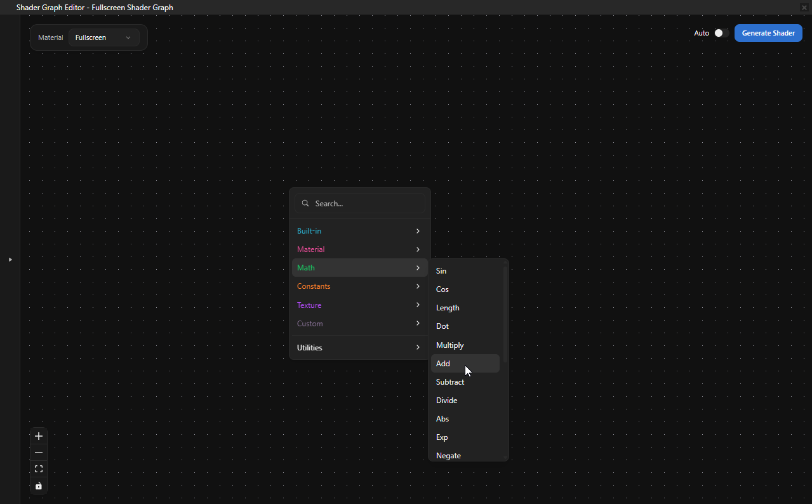Expand the Utilities category chevron
Image resolution: width=812 pixels, height=504 pixels.
click(x=418, y=347)
